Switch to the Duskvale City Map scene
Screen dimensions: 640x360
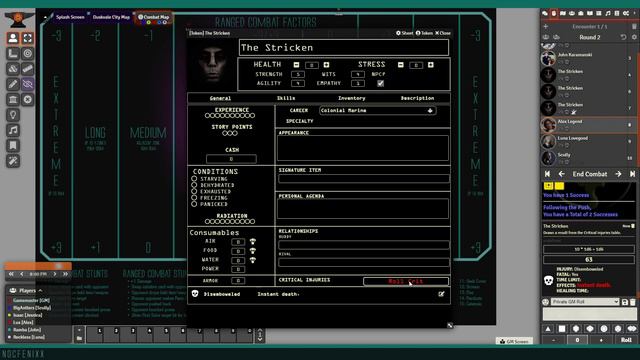coord(111,17)
